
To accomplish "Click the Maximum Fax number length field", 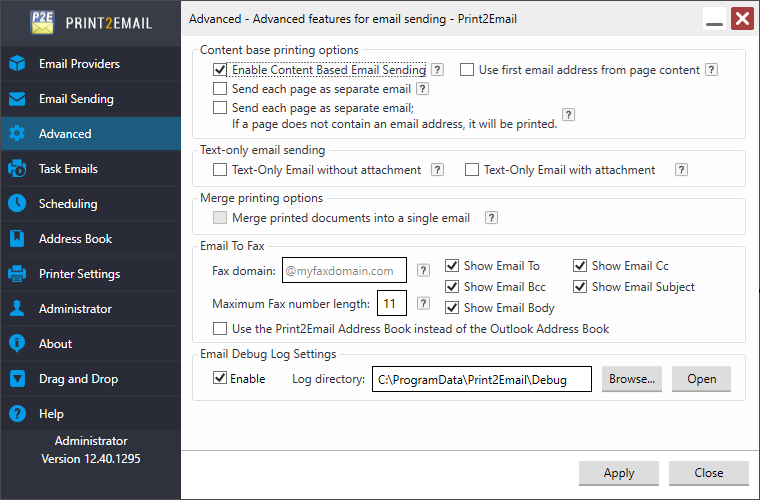I will (x=389, y=303).
